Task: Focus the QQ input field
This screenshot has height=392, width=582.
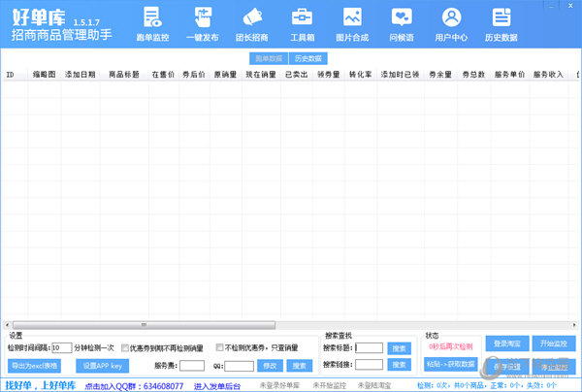Action: (239, 366)
